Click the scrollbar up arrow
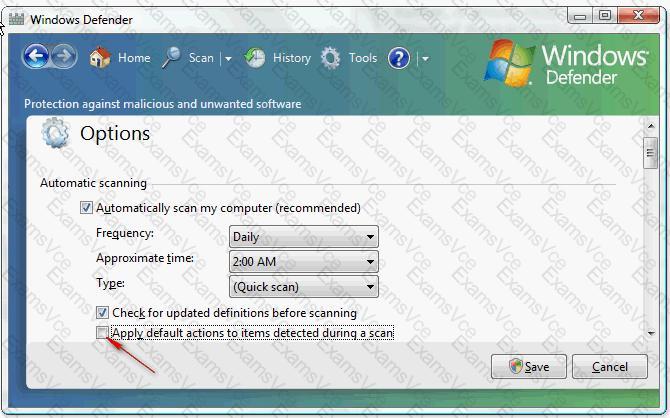670x418 pixels. click(651, 126)
